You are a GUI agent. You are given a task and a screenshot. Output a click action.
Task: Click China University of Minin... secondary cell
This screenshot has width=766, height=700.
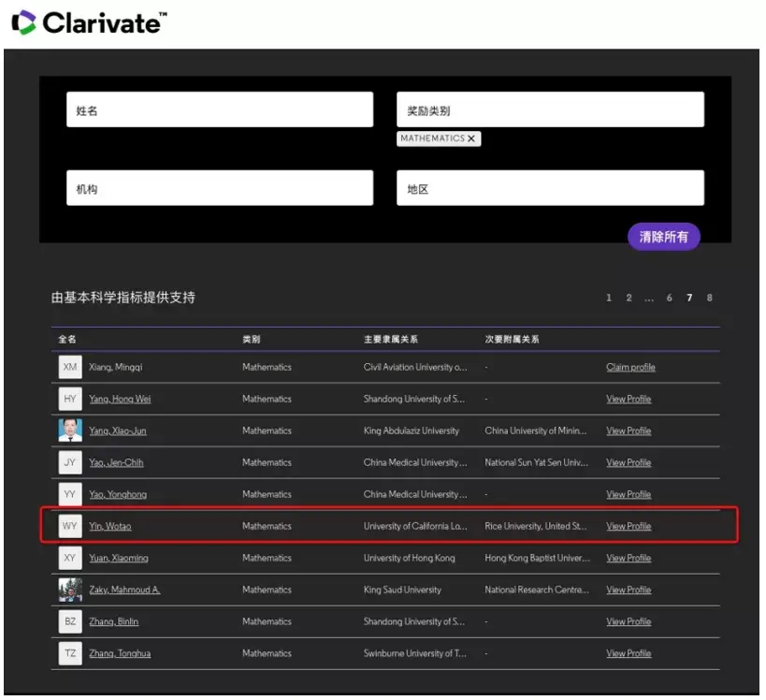(x=536, y=430)
